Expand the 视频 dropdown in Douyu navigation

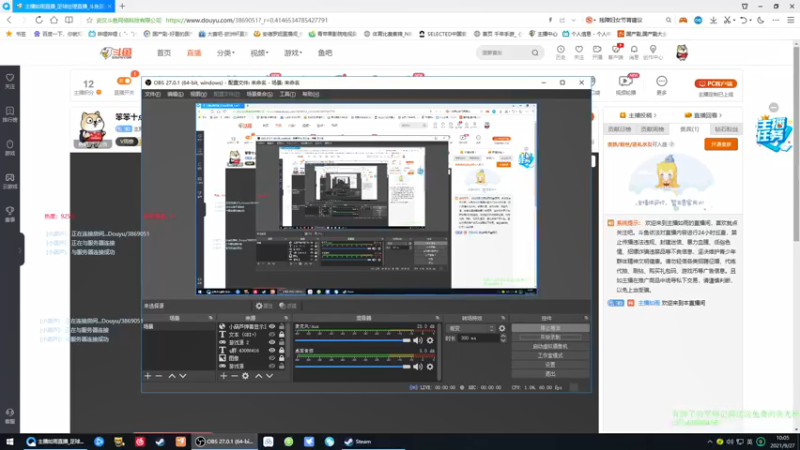(x=259, y=53)
